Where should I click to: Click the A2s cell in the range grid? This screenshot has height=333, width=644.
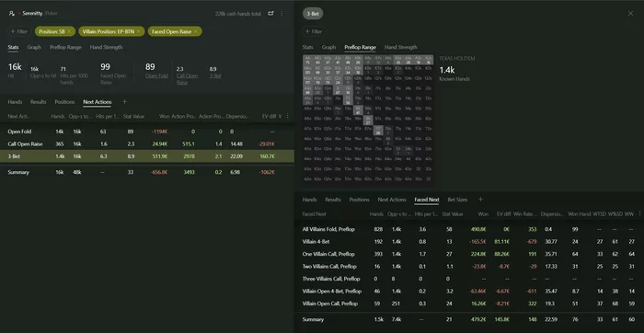tap(429, 60)
